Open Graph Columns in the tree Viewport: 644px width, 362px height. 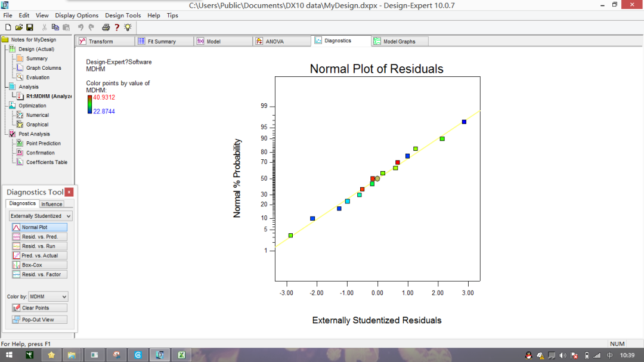44,68
